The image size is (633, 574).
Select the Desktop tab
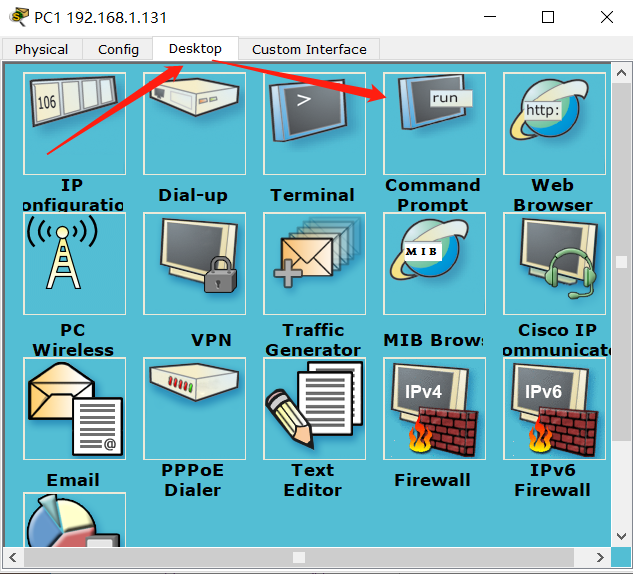pos(195,48)
